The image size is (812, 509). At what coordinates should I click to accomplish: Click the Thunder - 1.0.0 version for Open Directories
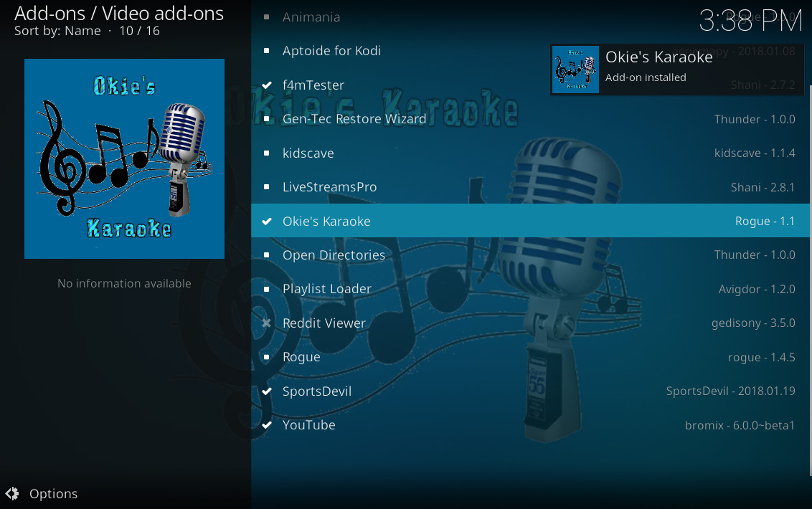click(755, 255)
